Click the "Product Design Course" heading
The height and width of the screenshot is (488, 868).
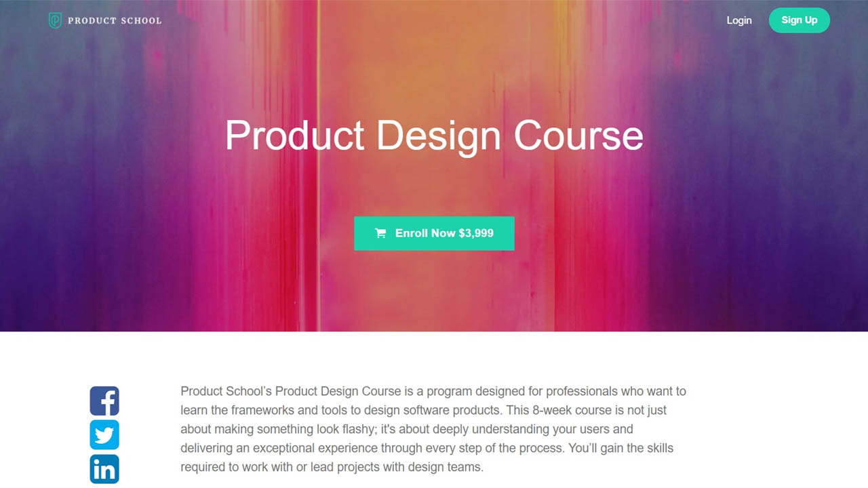pos(434,136)
